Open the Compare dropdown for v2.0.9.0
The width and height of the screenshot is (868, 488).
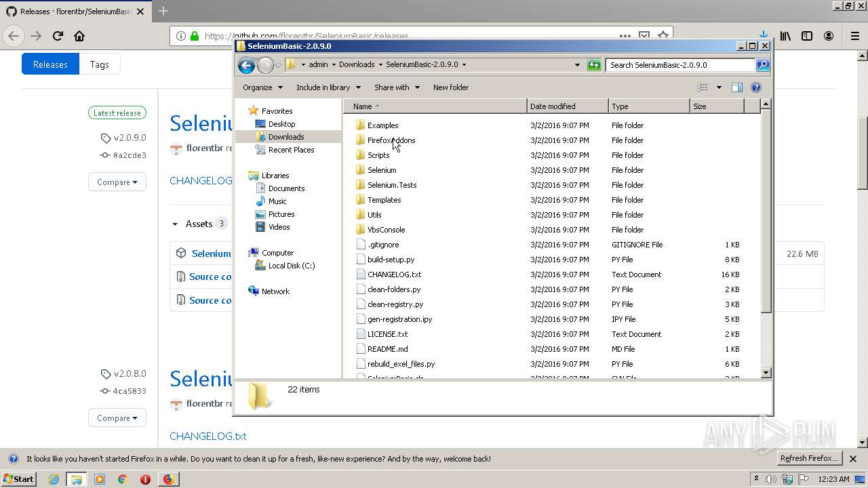[x=117, y=182]
